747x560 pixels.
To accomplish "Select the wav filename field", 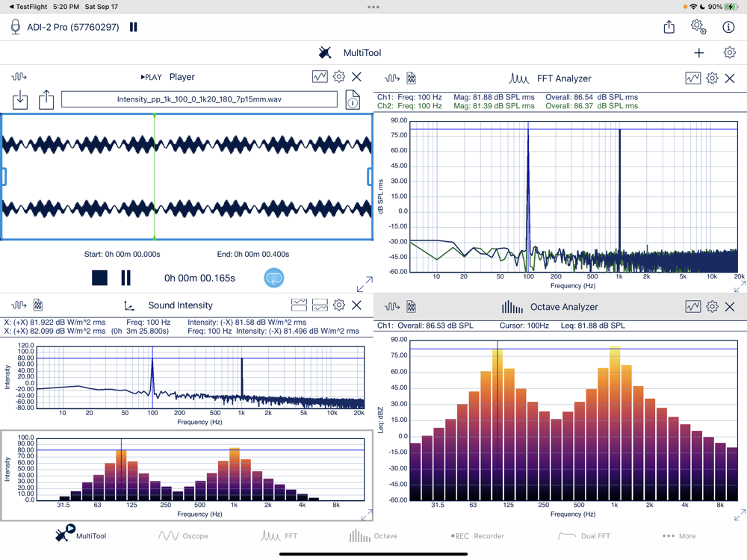I will click(x=199, y=99).
